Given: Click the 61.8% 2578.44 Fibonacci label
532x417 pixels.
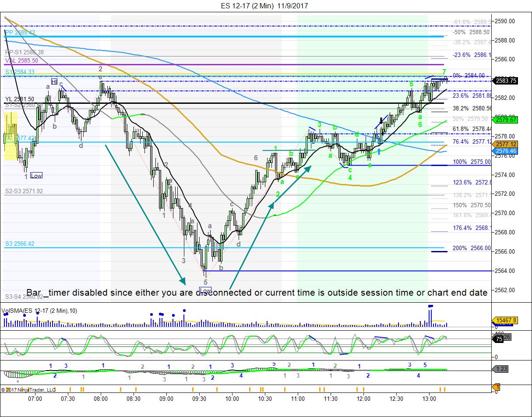Looking at the screenshot, I should [x=471, y=129].
